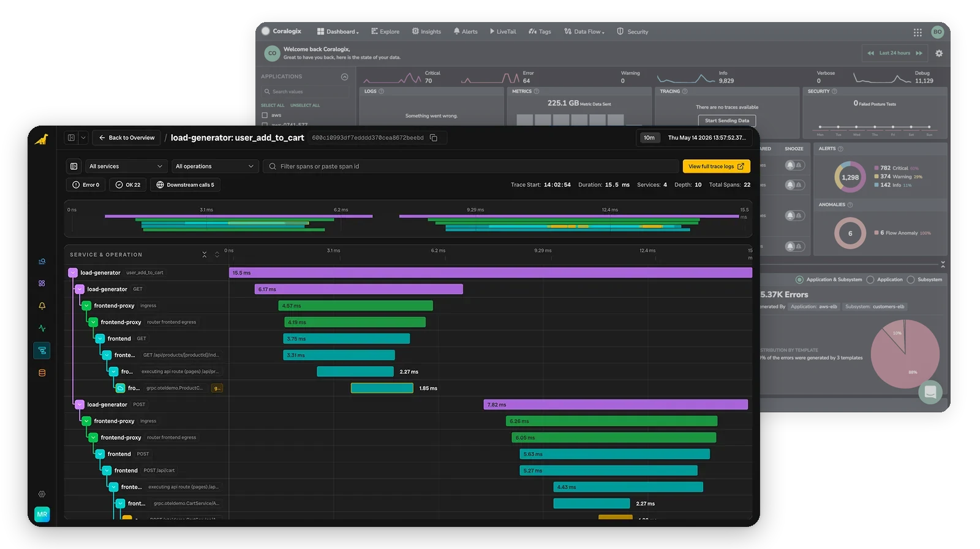The image size is (980, 549).
Task: Select the highlighted traces icon in the sidebar
Action: point(42,350)
